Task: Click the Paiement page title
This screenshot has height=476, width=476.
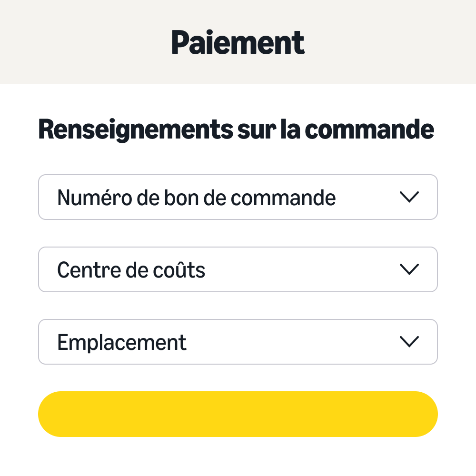Action: click(x=238, y=42)
